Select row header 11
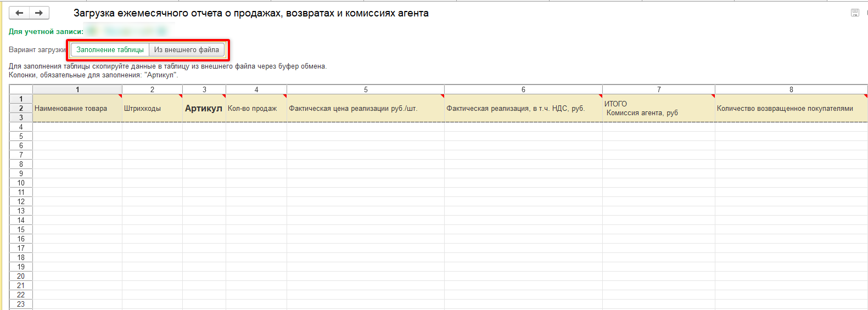The width and height of the screenshot is (868, 310). [21, 192]
